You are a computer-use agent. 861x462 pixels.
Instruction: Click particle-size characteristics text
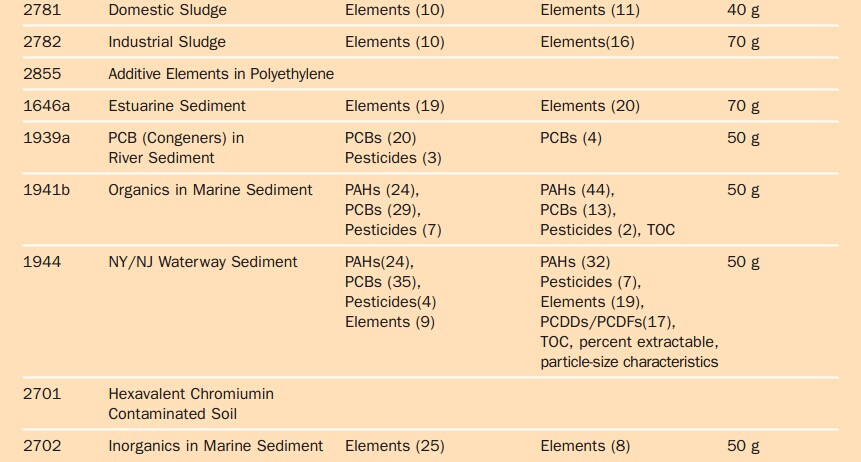[629, 362]
